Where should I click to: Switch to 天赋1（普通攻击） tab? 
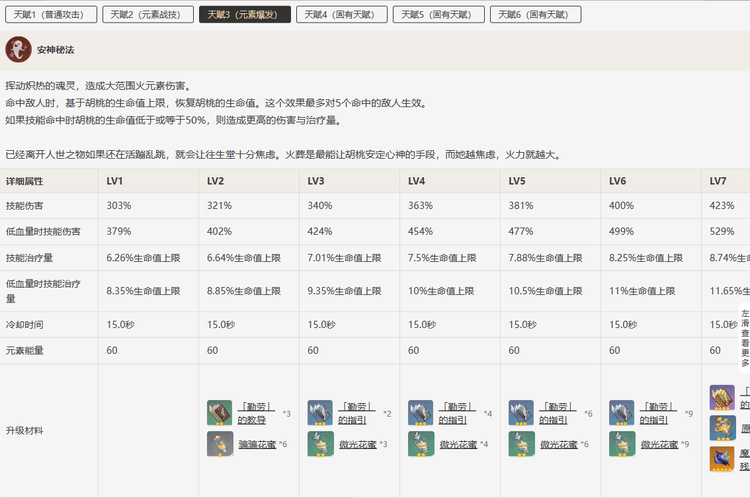(51, 14)
